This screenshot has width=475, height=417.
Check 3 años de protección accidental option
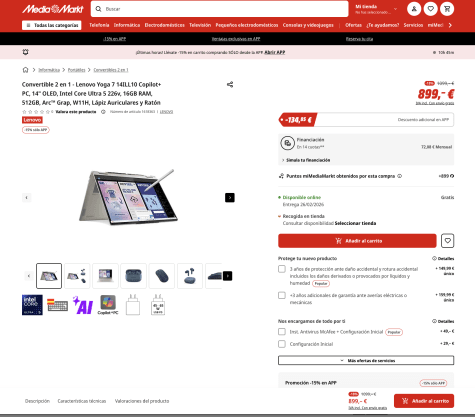282,269
